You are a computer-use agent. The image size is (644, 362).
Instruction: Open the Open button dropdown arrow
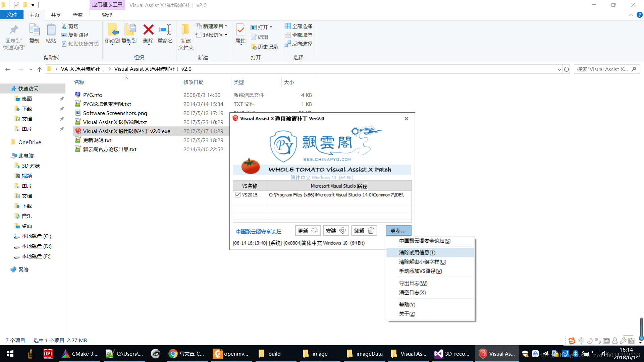point(271,27)
